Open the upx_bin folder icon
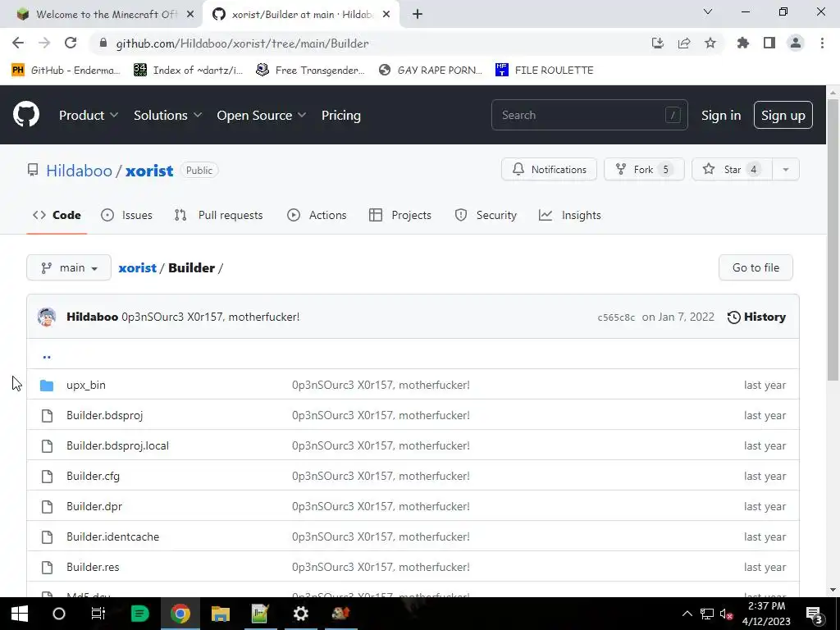This screenshot has height=630, width=840. (47, 385)
